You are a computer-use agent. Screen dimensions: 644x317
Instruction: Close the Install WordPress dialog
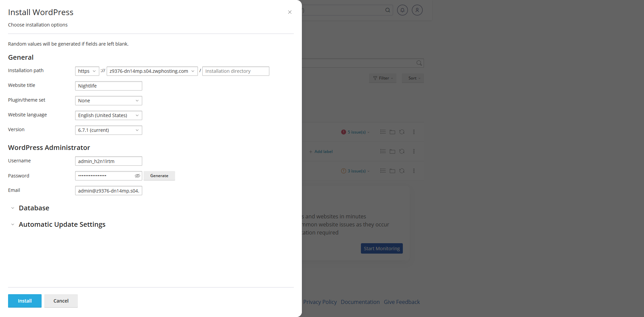(290, 12)
